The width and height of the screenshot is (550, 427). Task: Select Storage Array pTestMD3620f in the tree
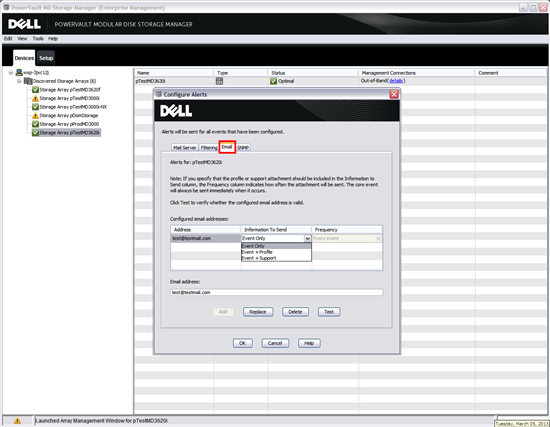[70, 89]
